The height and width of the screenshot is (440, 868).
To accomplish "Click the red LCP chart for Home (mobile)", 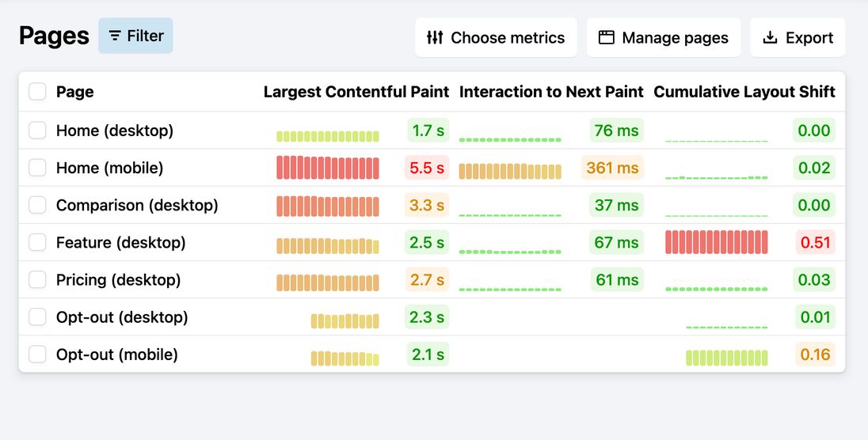I will coord(328,168).
